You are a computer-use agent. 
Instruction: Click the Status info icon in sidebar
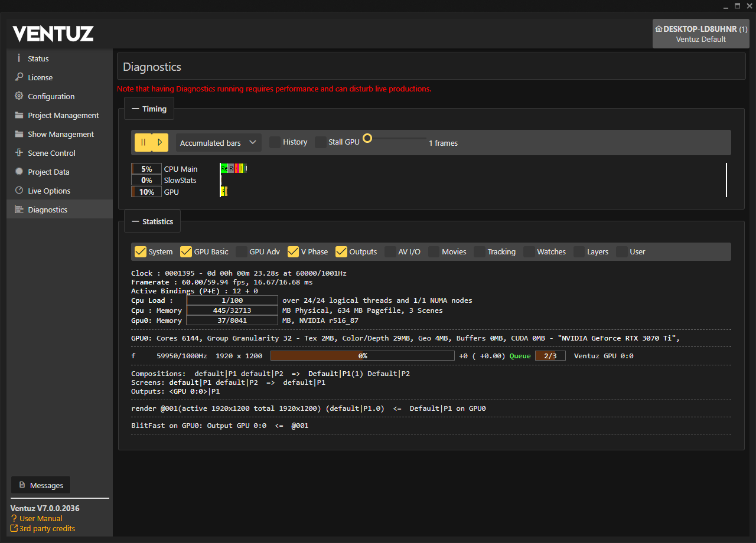click(x=19, y=58)
